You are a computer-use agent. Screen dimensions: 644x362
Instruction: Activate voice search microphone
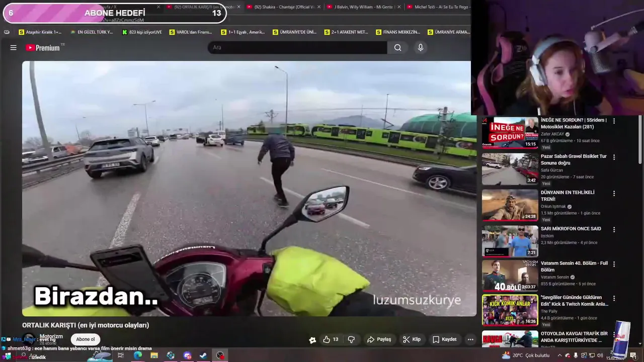point(421,48)
